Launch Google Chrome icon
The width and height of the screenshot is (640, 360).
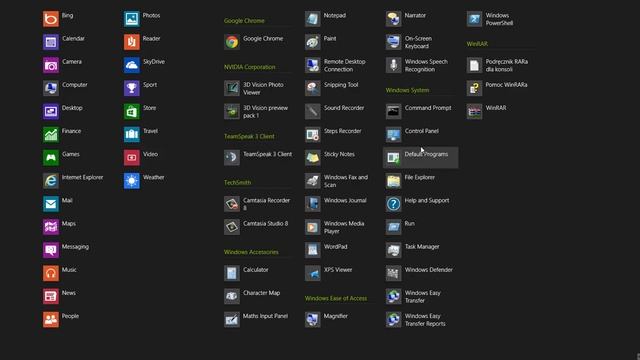(232, 42)
